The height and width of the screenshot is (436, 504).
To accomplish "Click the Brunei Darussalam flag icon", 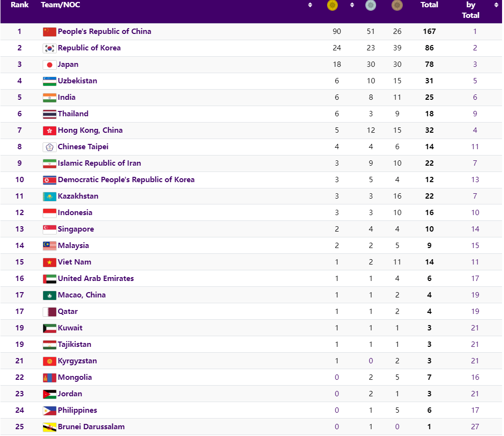I will tap(49, 427).
